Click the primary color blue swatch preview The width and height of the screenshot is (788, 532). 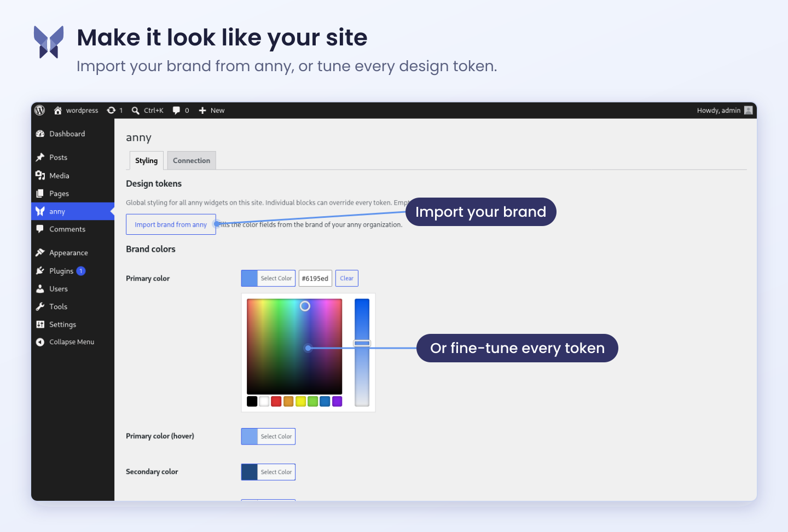coord(250,278)
